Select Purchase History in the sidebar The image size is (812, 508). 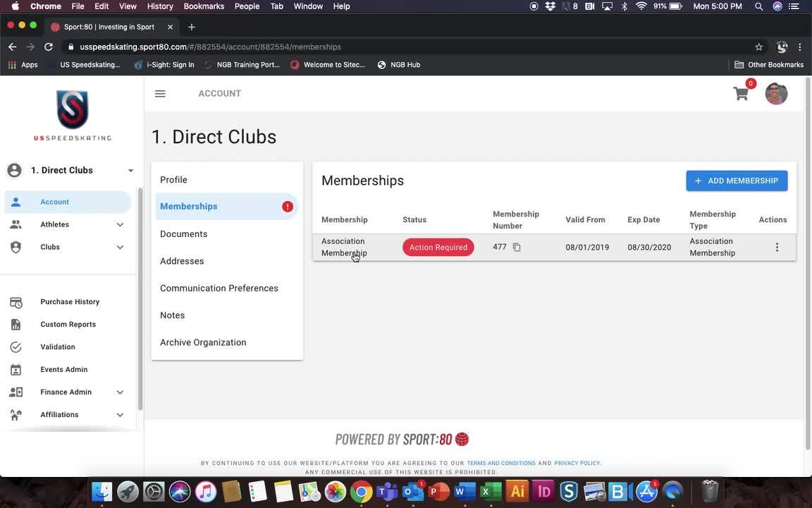pos(69,301)
